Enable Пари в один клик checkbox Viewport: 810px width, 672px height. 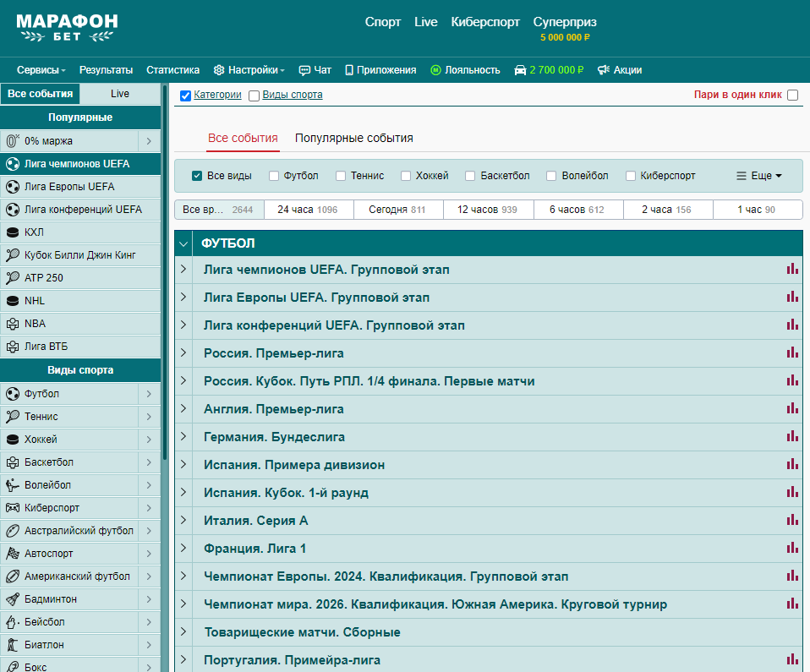[x=793, y=95]
